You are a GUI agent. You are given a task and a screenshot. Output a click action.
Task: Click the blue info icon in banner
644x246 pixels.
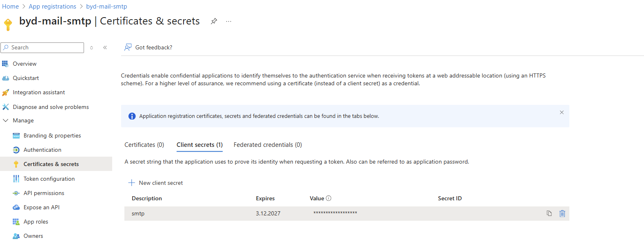pyautogui.click(x=132, y=116)
